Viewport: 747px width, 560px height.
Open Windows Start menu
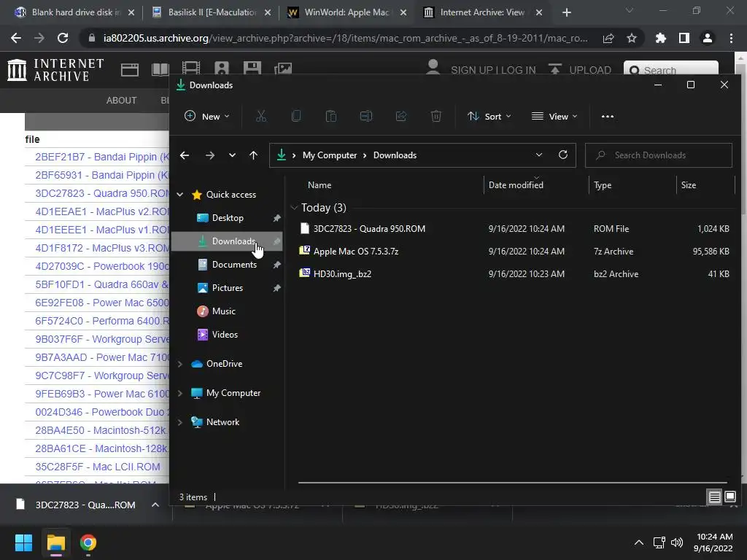click(23, 542)
